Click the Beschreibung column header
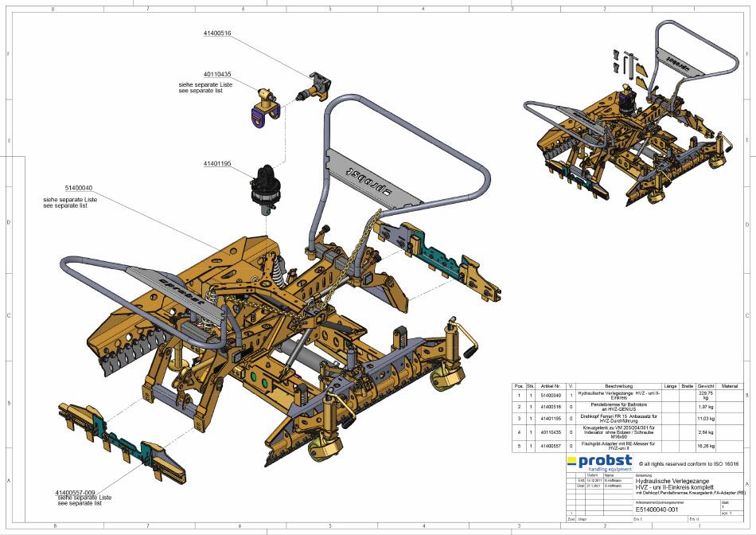This screenshot has width=756, height=535. 617,385
